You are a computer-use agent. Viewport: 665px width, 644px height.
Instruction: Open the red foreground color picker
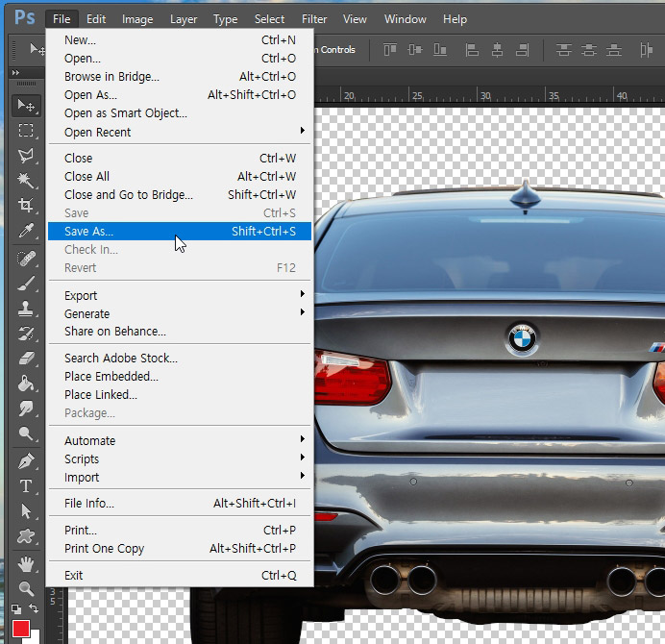(20, 629)
